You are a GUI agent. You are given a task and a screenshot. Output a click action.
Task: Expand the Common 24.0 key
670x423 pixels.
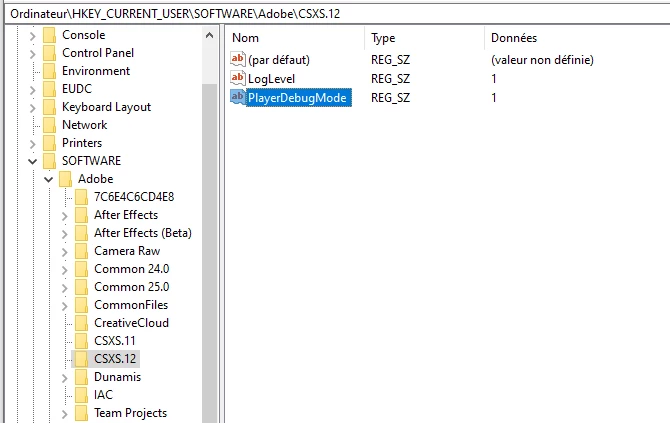click(x=65, y=270)
